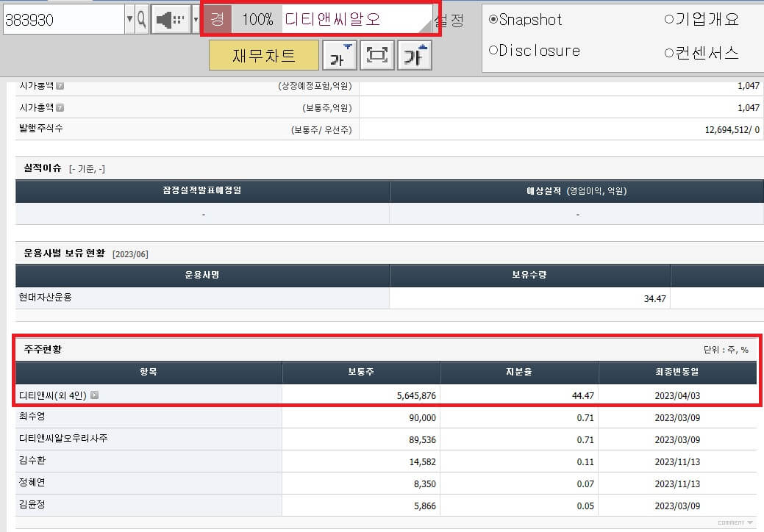Screen dimensions: 764x532
Task: Click the 100% margin rate indicator
Action: click(257, 19)
